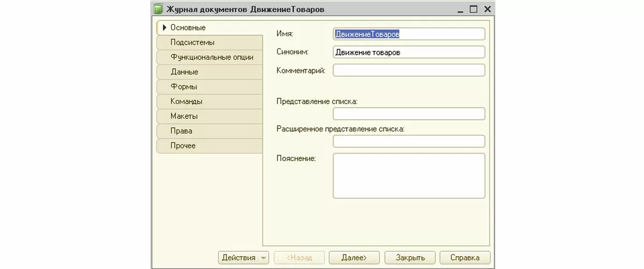Focus the Комментарий input field

point(408,70)
